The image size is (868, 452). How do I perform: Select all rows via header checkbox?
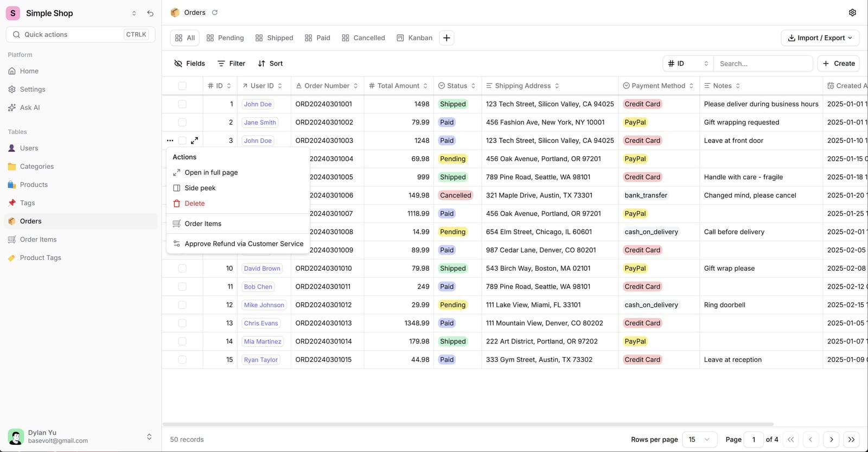point(182,86)
